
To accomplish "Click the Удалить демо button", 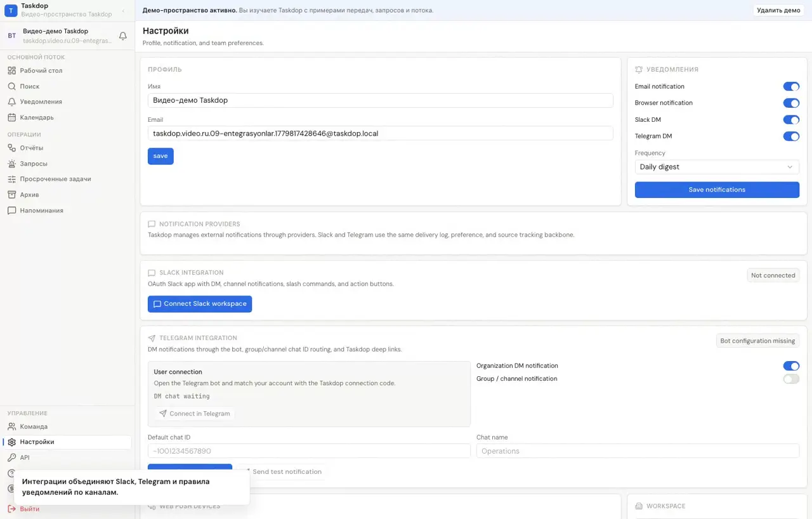I will click(x=778, y=10).
